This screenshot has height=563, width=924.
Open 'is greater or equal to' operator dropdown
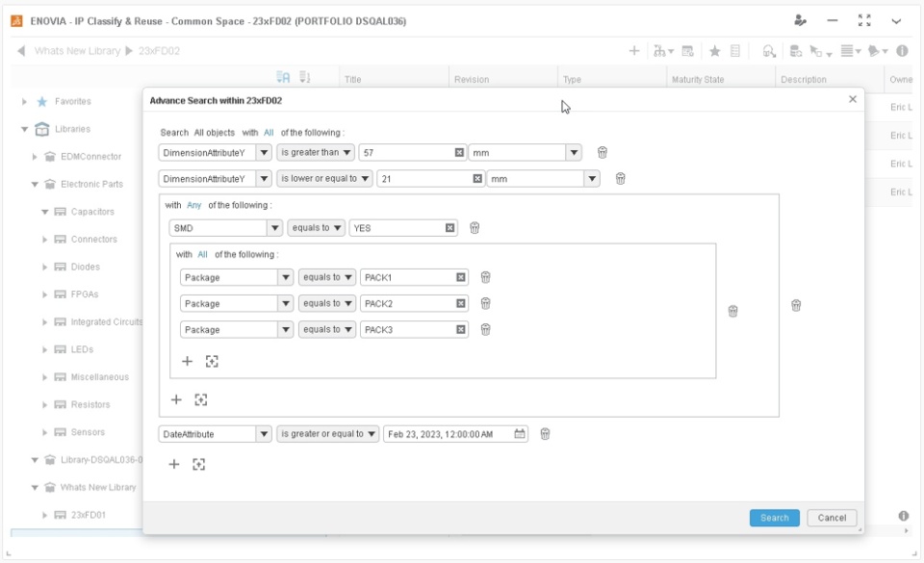point(327,434)
